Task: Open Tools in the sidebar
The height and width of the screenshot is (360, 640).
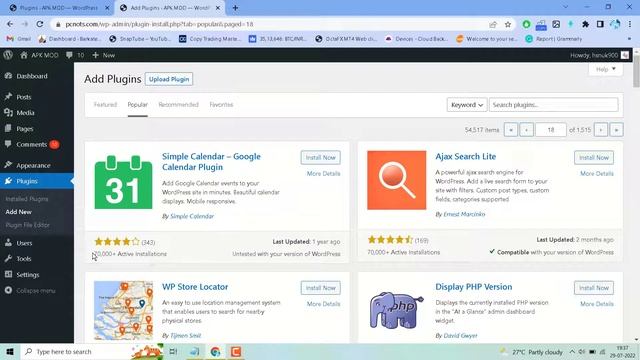Action: tap(24, 259)
